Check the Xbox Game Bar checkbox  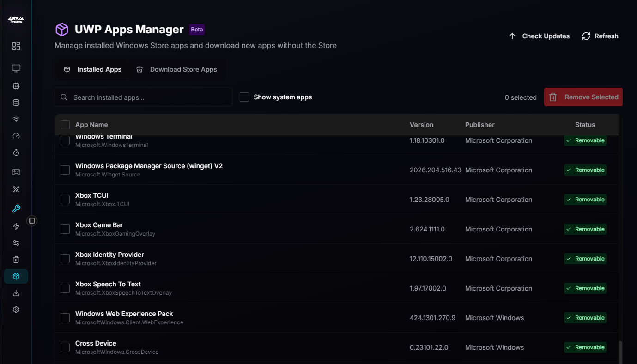65,229
